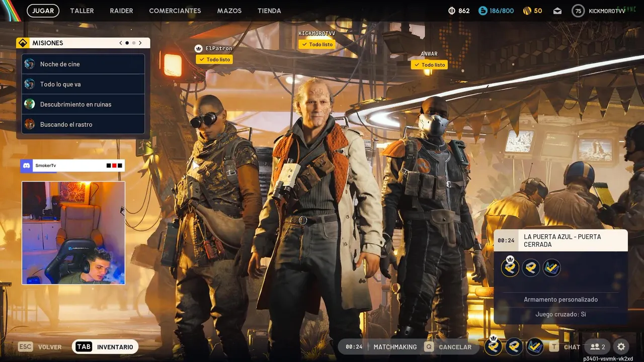Click the blue checkmark squad icon in bottom bar
The height and width of the screenshot is (362, 644).
coord(535,346)
